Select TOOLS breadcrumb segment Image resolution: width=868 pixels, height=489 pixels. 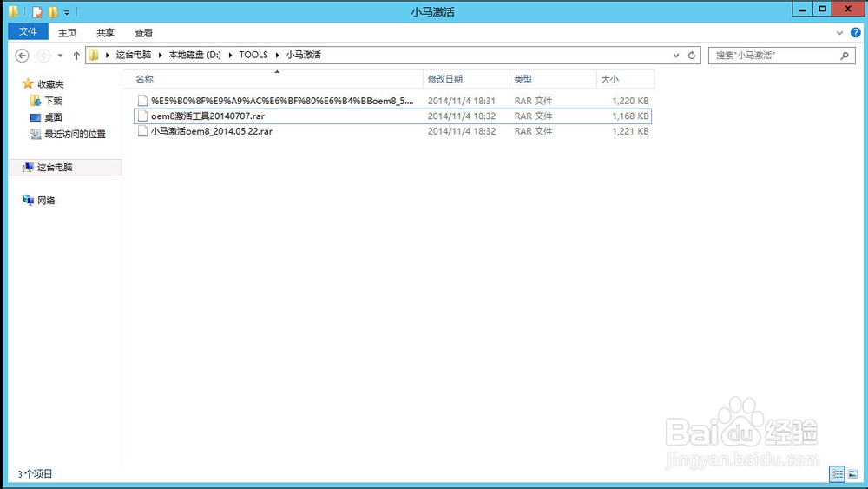253,55
